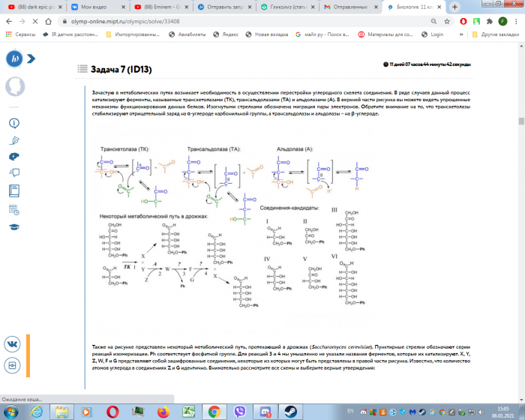Open the user profile avatar

click(13, 86)
